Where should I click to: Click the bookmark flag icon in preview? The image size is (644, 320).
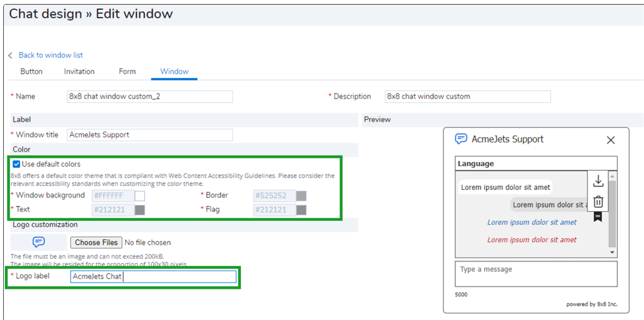coord(598,216)
